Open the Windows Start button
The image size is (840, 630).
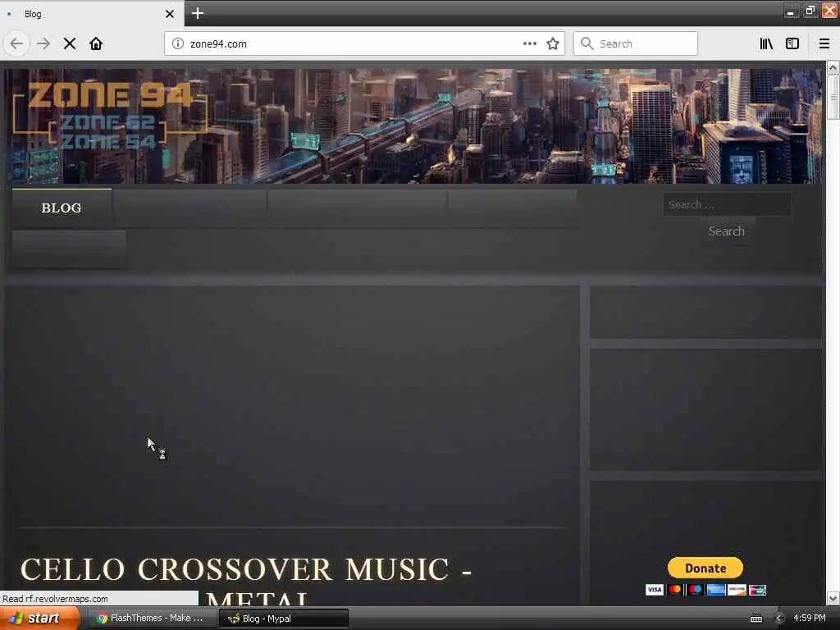pos(39,619)
